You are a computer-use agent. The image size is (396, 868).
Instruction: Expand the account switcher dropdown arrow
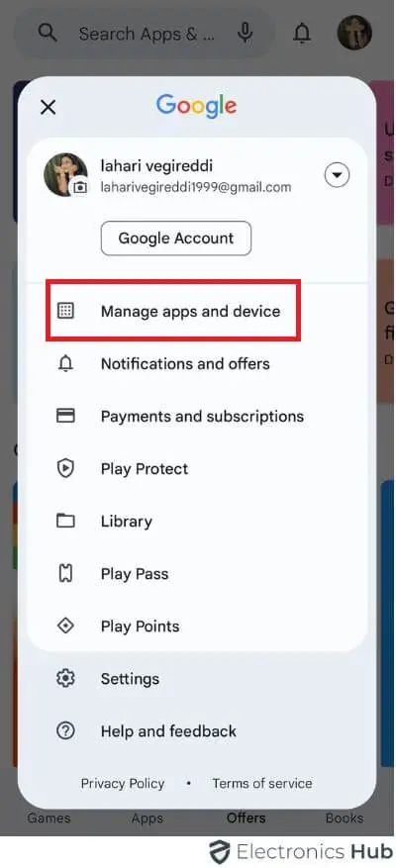(x=337, y=176)
